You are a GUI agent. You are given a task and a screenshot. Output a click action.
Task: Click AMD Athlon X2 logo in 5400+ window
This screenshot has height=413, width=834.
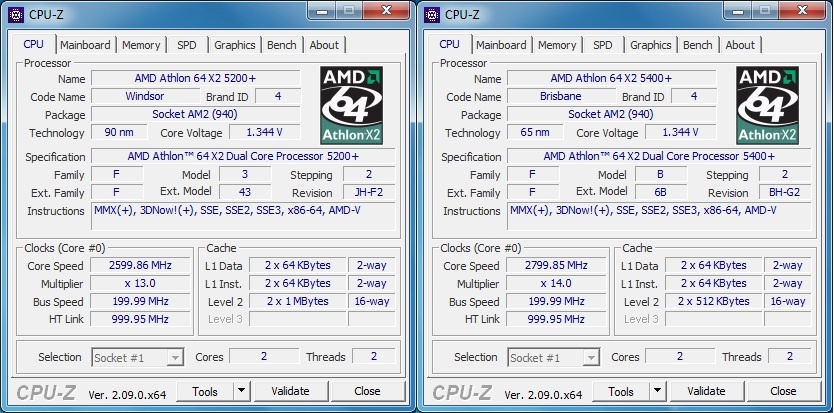click(x=768, y=105)
